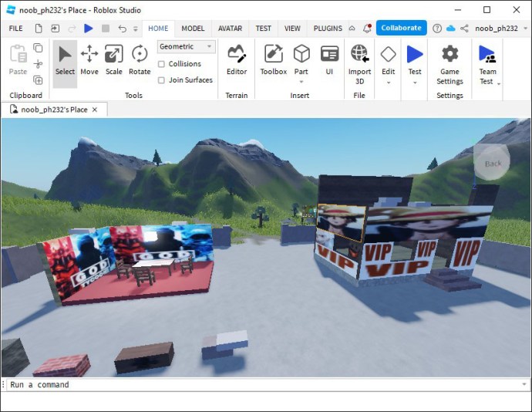Activate the Rotate tool
The height and width of the screenshot is (412, 532).
pos(140,59)
